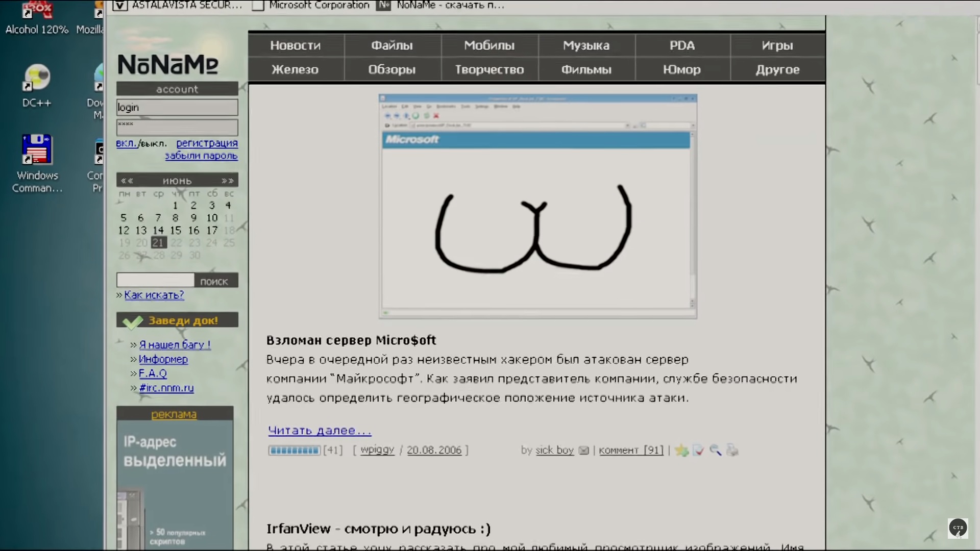The image size is (980, 551).
Task: Click the NoNaMe site logo
Action: (168, 65)
